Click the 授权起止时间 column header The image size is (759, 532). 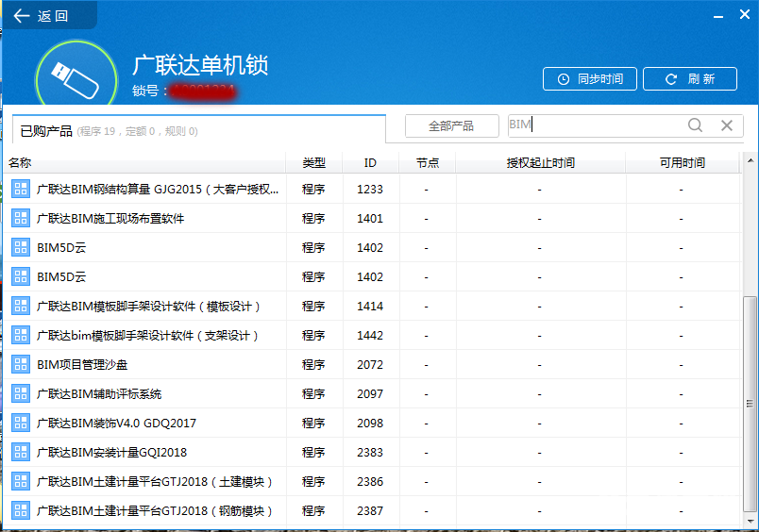tap(541, 163)
